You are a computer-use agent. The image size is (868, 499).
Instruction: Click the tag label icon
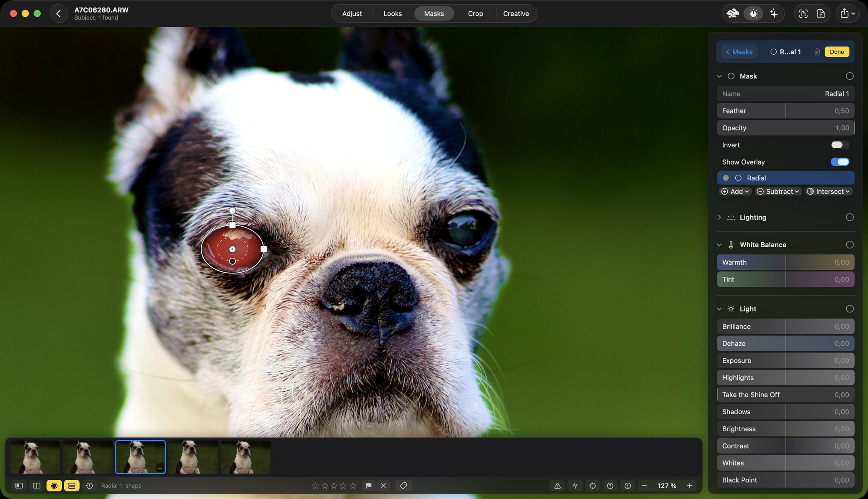[x=403, y=486]
